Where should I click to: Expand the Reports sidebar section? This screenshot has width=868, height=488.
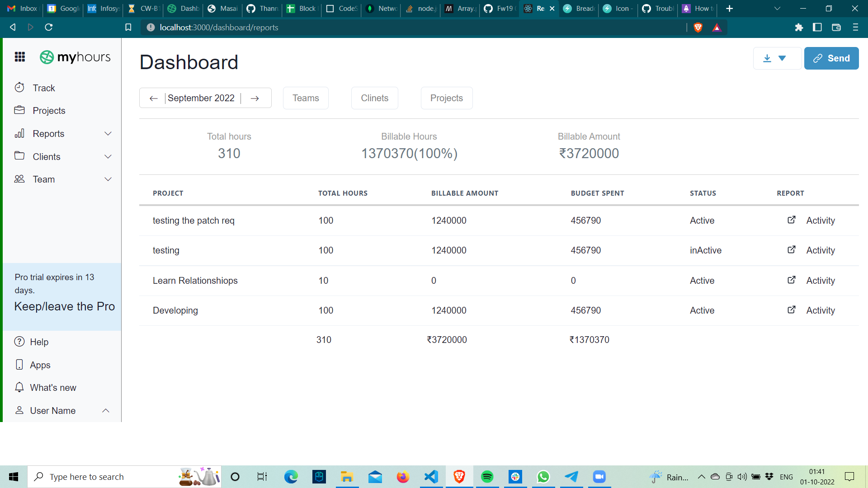point(108,134)
